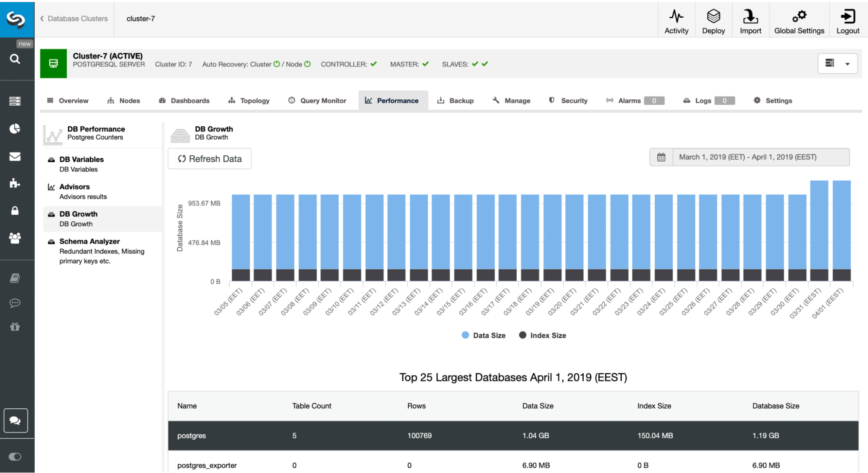
Task: Click the DB Variables sidebar icon
Action: (51, 159)
